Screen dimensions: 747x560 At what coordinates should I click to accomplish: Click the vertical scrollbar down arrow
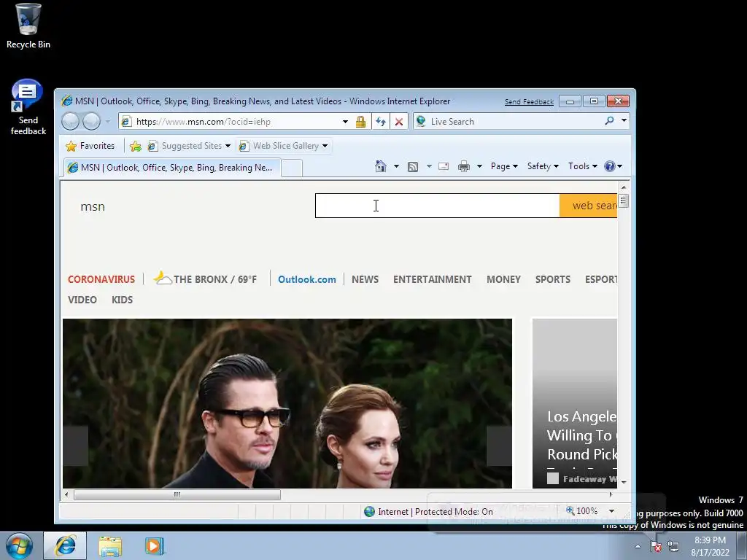[x=624, y=483]
